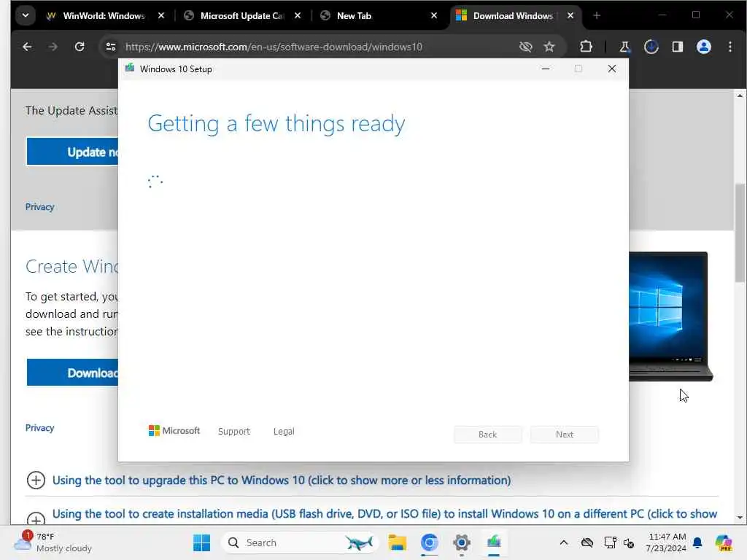This screenshot has height=560, width=747.
Task: Open the Privacy link below Download button
Action: [39, 427]
